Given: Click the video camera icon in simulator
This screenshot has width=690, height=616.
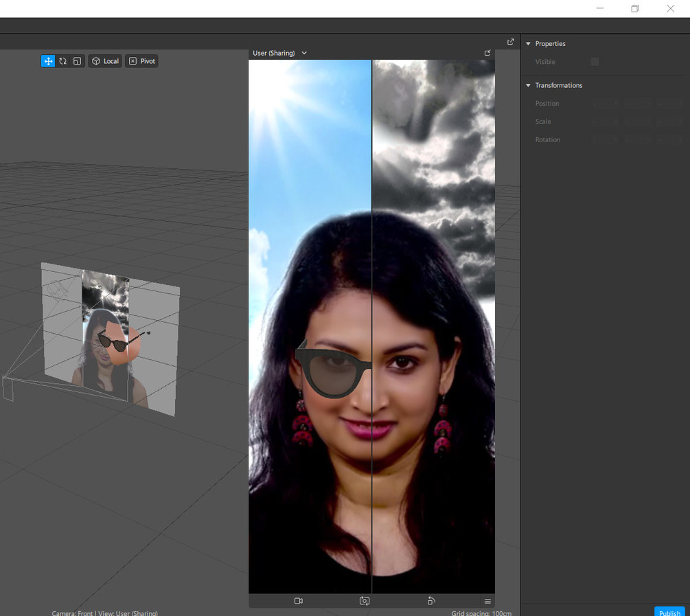Looking at the screenshot, I should (299, 601).
